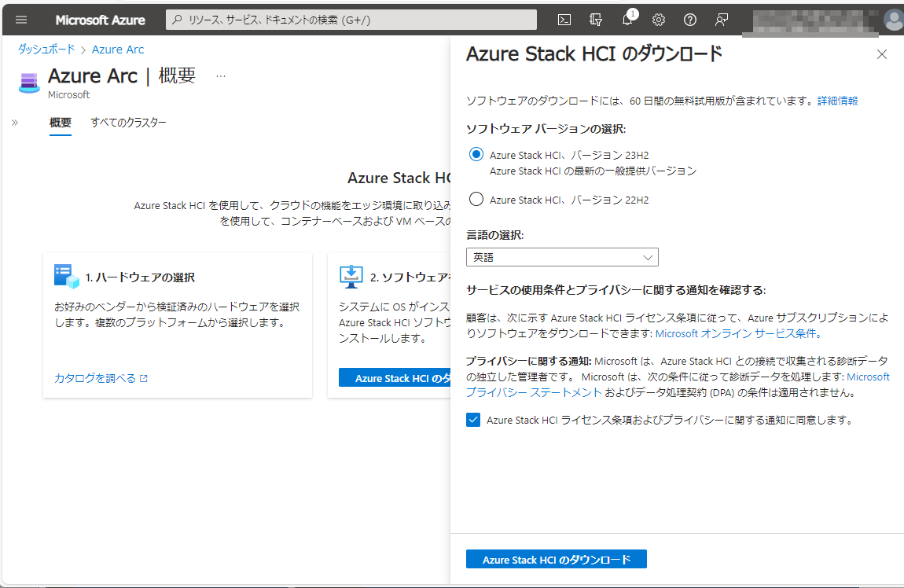Switch to the すべてのクラスター tab
This screenshot has height=588, width=904.
(128, 122)
